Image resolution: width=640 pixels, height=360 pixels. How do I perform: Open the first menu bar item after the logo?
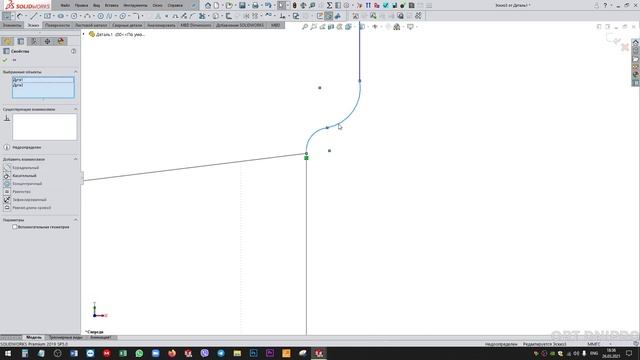[x=65, y=5]
